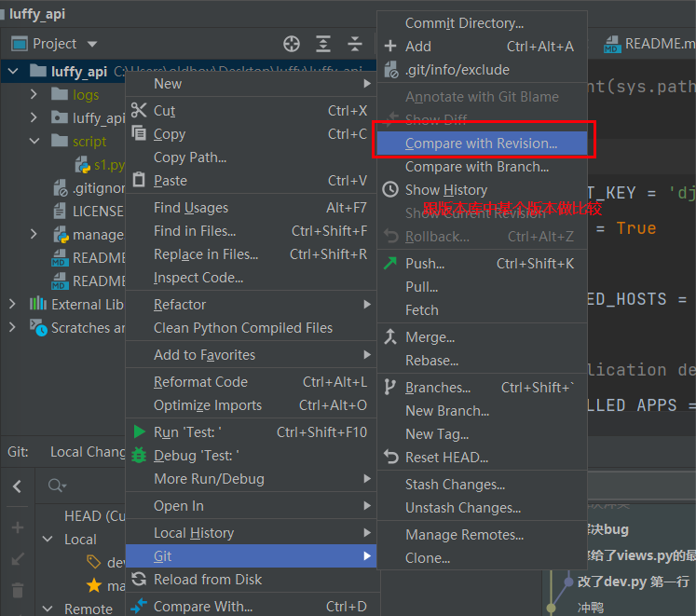Select Compare with Revision...
This screenshot has height=616, width=696.
click(x=482, y=144)
